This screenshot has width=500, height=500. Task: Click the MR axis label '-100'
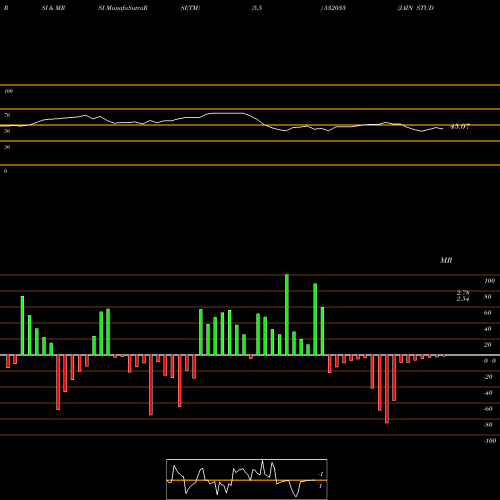point(490,441)
